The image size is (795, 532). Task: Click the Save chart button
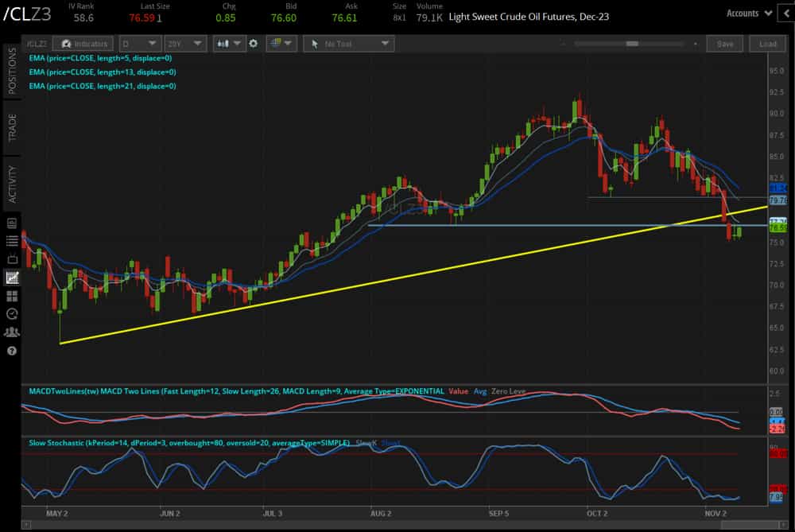click(724, 44)
